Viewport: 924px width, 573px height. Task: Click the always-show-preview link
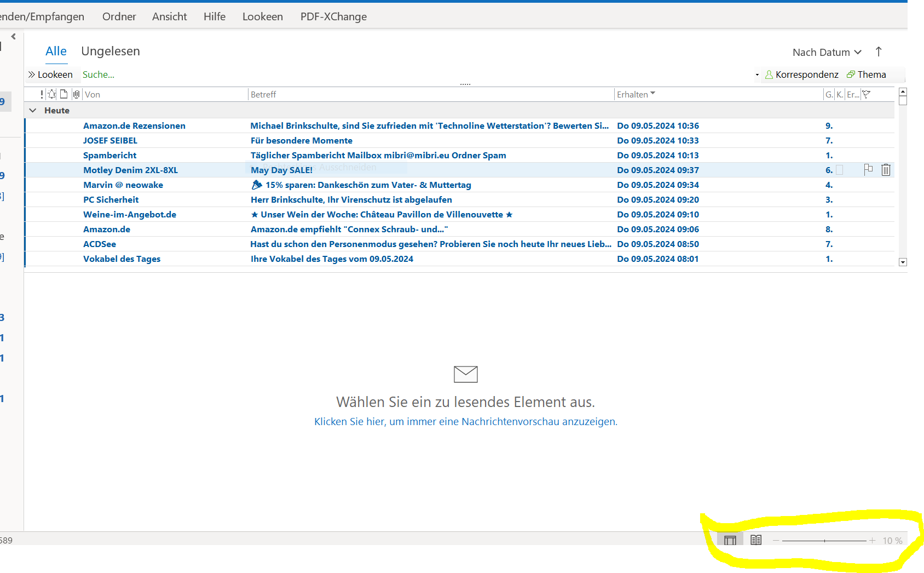(x=465, y=421)
